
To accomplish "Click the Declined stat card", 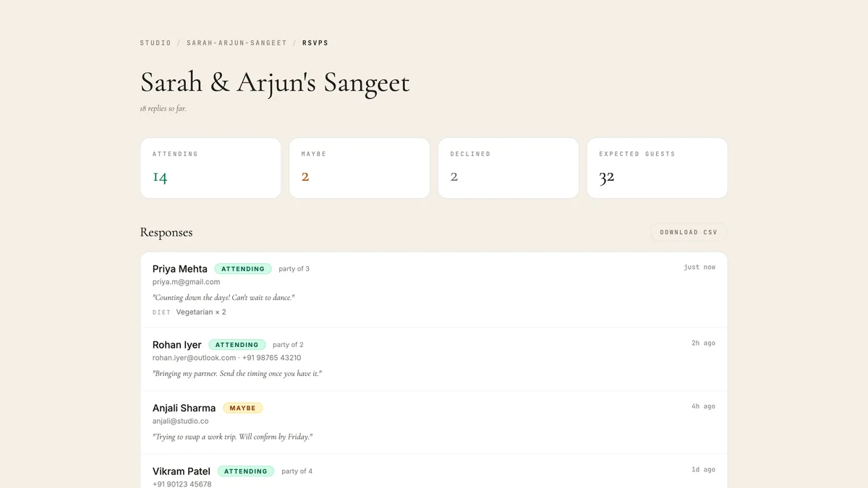I will coord(509,168).
